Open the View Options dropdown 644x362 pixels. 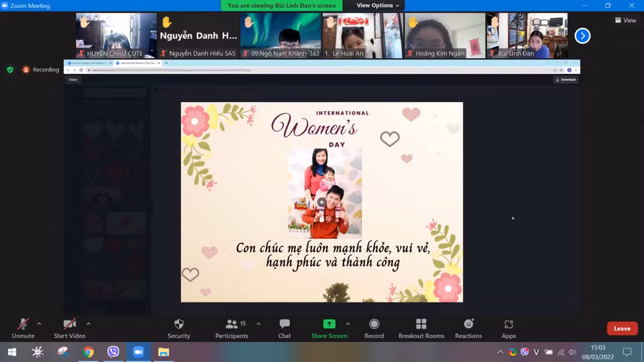(x=378, y=6)
